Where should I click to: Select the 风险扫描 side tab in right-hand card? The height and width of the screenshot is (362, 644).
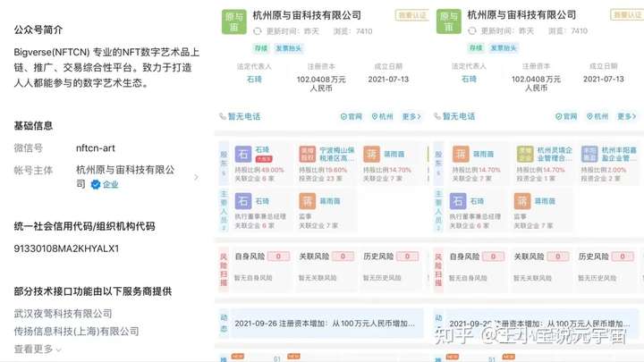click(438, 269)
